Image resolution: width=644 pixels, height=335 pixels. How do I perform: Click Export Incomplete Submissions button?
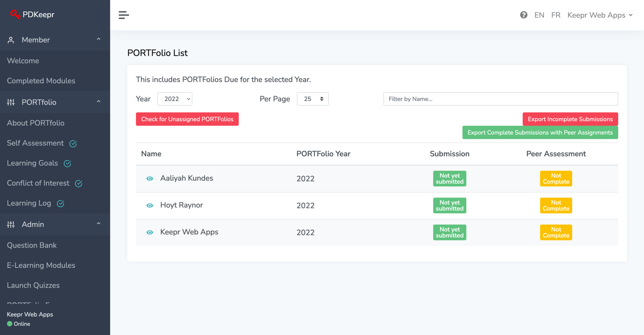(x=570, y=119)
